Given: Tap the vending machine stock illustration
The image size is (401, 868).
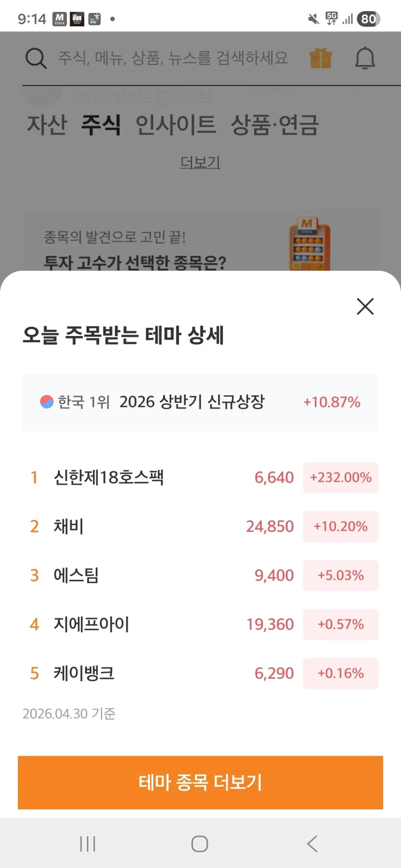Looking at the screenshot, I should click(309, 244).
